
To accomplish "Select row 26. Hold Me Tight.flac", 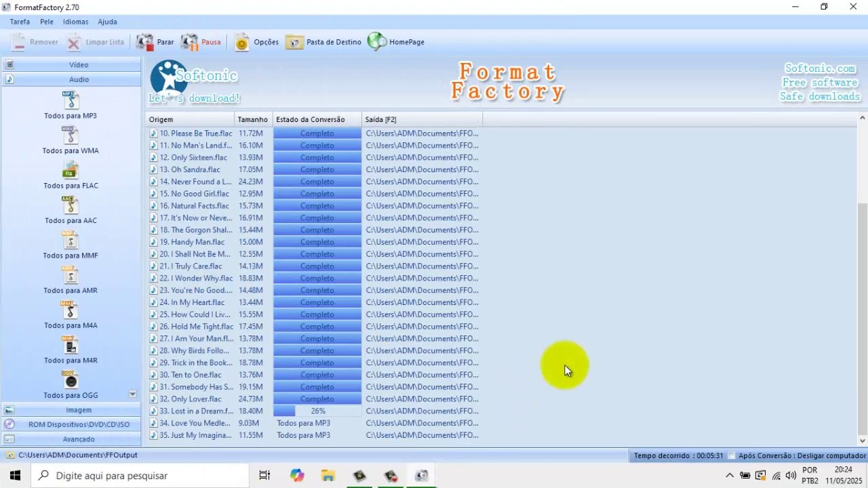I will point(315,327).
